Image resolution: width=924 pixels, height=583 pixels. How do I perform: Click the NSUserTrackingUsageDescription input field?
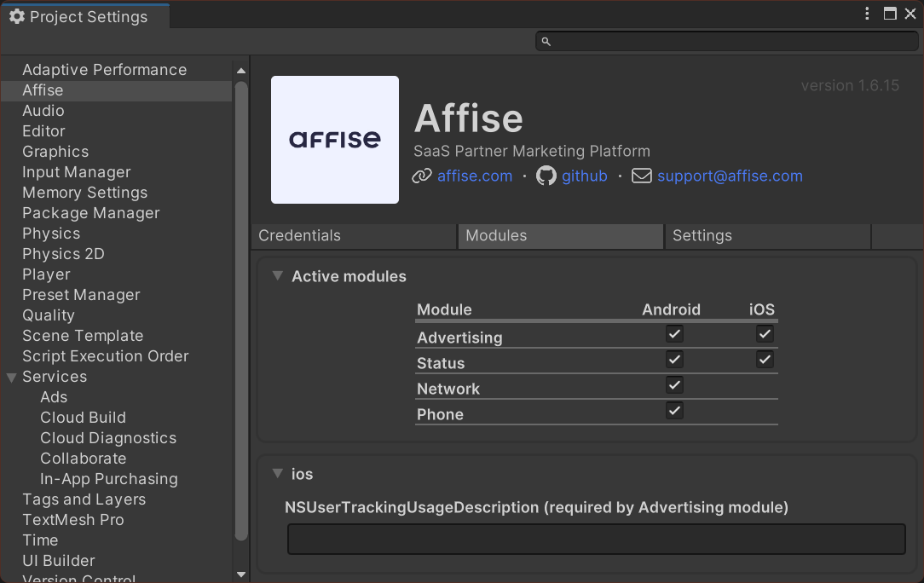tap(596, 539)
